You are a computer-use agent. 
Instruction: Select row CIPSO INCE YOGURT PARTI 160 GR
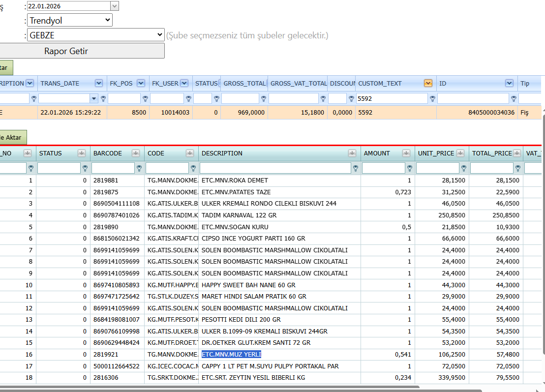point(271,239)
